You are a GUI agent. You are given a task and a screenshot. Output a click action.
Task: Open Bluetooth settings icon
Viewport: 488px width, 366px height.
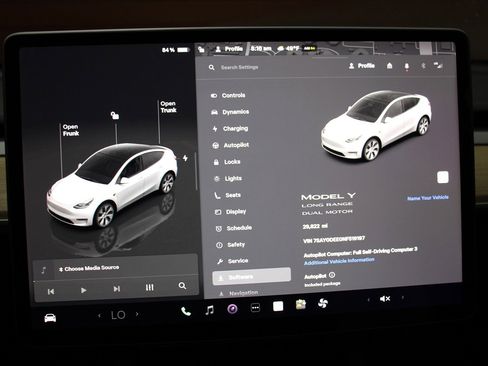tap(423, 66)
